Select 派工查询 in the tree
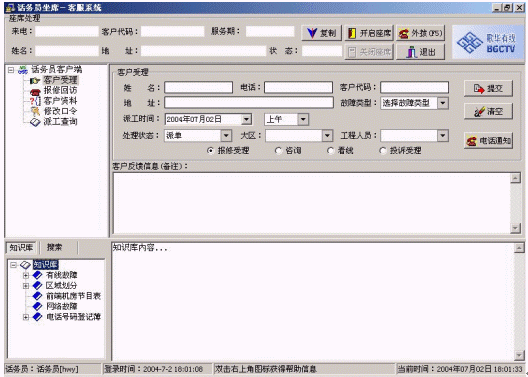 click(60, 122)
